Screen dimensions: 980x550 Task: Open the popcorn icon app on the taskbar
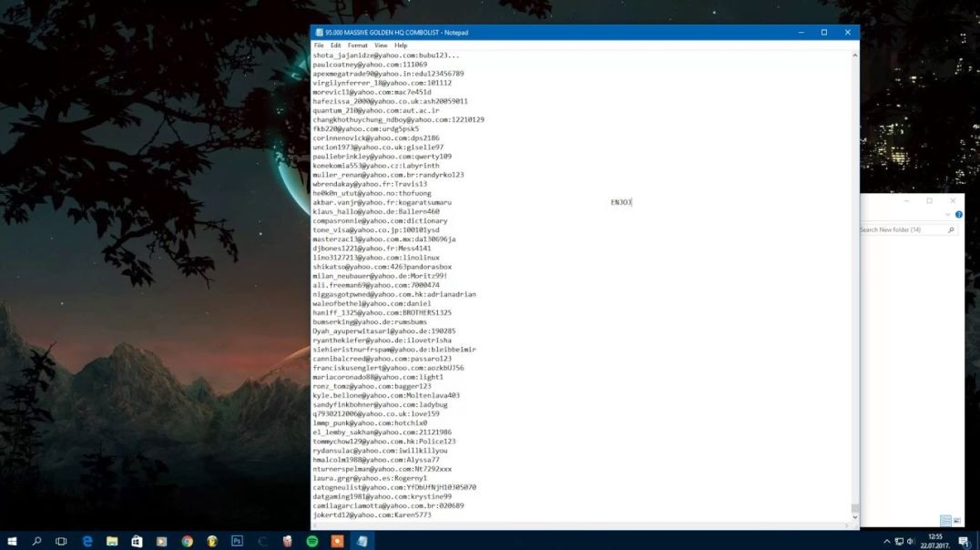pos(287,541)
